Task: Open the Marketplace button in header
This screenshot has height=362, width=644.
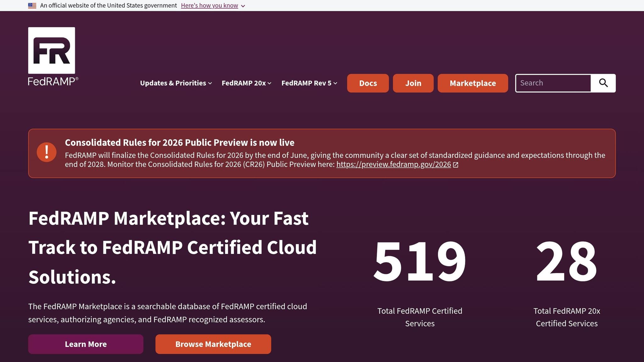Action: pos(473,83)
